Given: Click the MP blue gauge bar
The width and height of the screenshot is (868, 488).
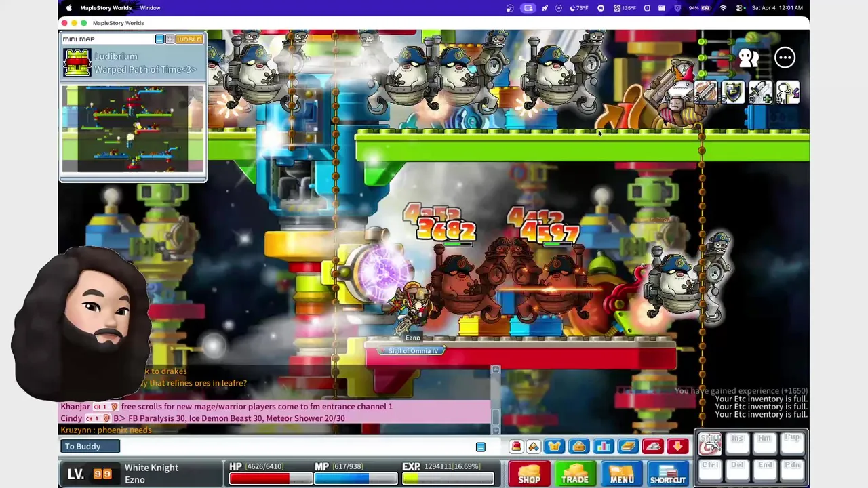Looking at the screenshot, I should [x=355, y=479].
